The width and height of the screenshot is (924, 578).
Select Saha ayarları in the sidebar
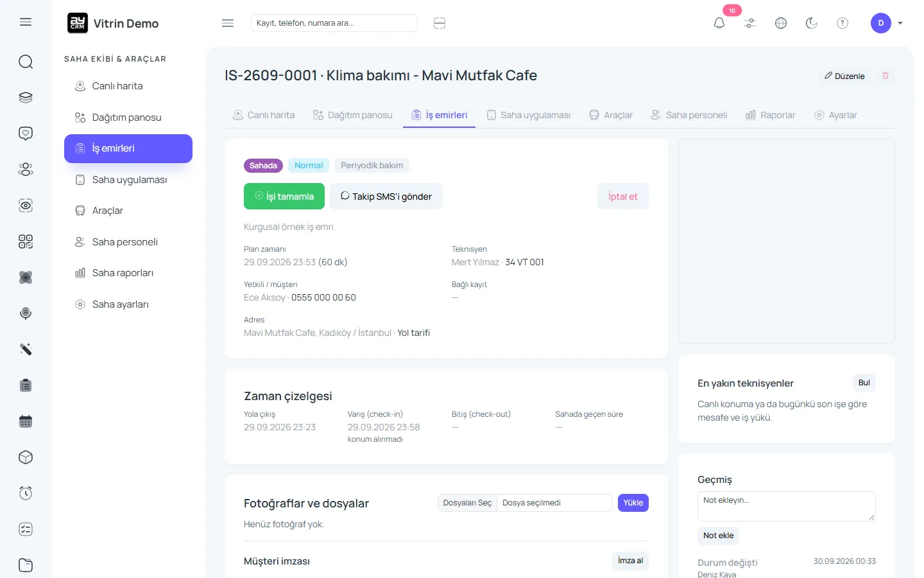coord(128,304)
